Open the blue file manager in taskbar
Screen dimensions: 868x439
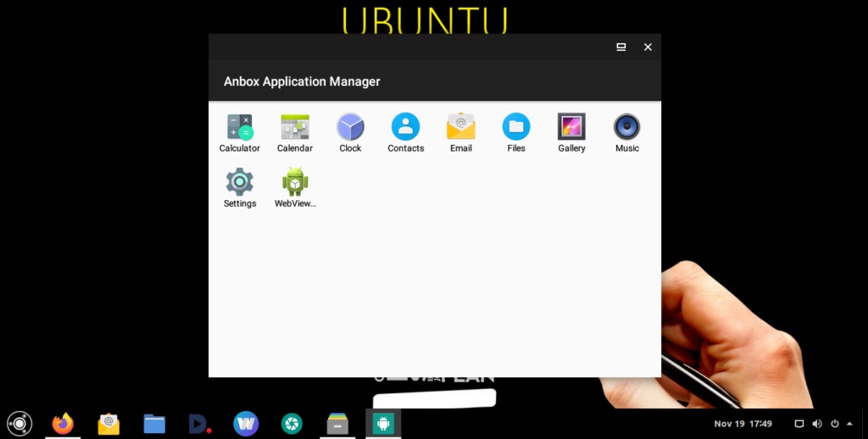click(x=154, y=423)
